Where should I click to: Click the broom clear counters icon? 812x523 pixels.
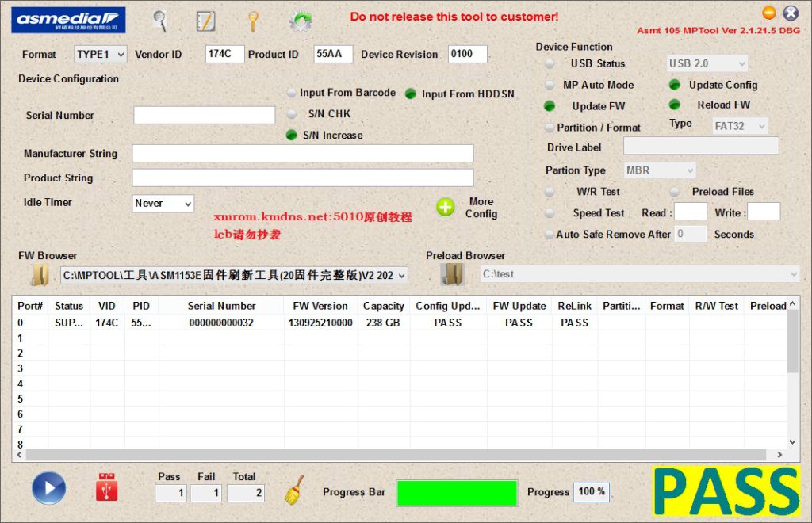pos(294,490)
